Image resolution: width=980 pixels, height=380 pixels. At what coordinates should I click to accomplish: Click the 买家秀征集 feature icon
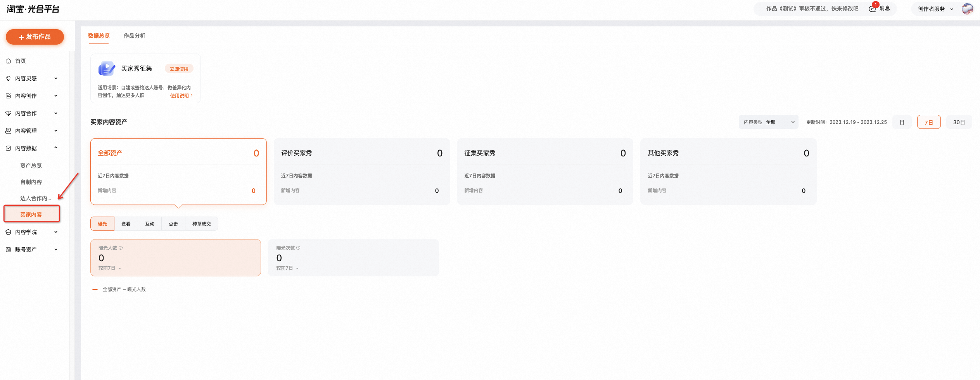point(106,69)
